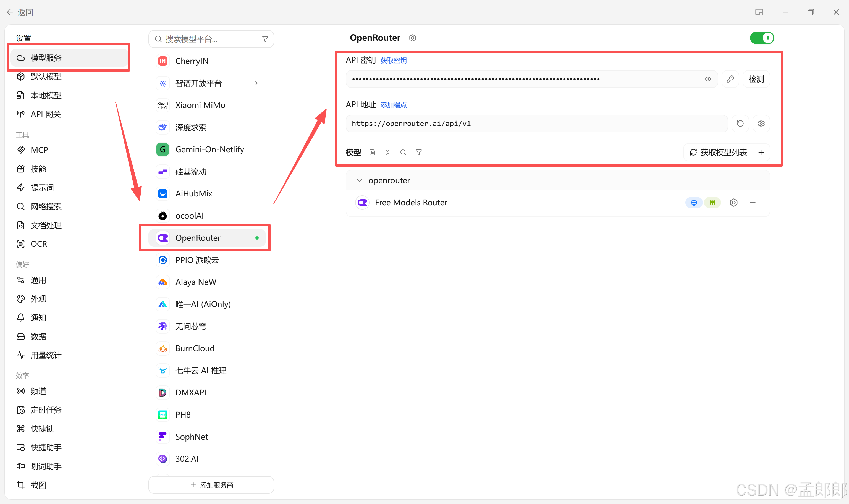Open API address settings gear icon

(x=761, y=124)
